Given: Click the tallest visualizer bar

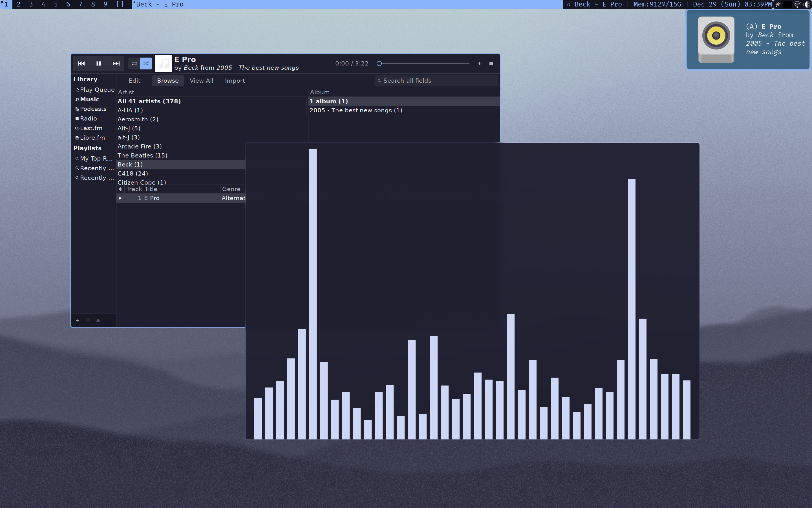Looking at the screenshot, I should coord(313,294).
